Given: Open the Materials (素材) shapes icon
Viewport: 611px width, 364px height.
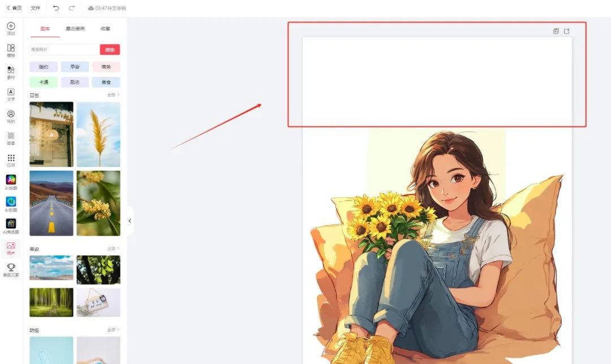Looking at the screenshot, I should coord(11,70).
